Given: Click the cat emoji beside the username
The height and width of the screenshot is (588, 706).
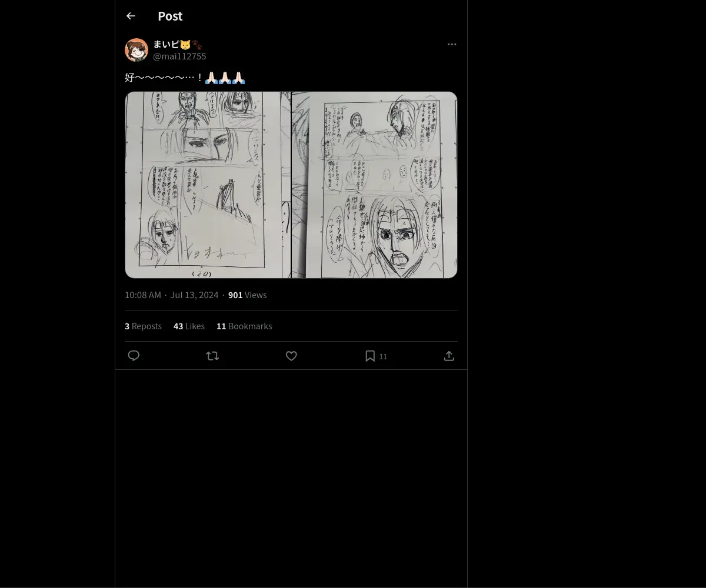Looking at the screenshot, I should [x=185, y=45].
